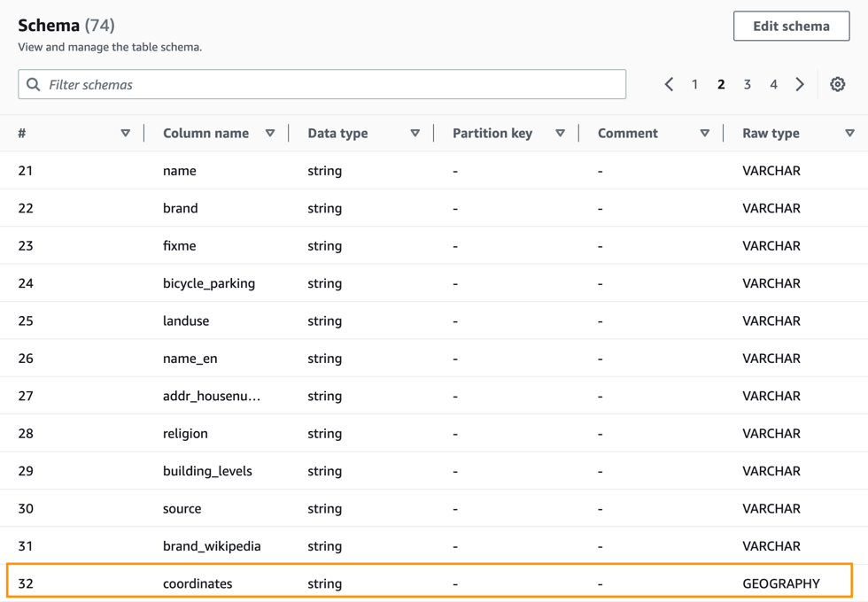Click the Edit schema button

(791, 26)
